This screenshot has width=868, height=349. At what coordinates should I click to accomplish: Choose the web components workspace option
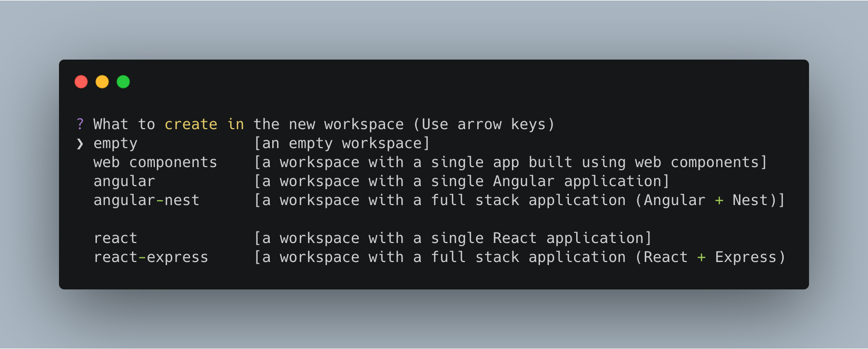coord(155,162)
